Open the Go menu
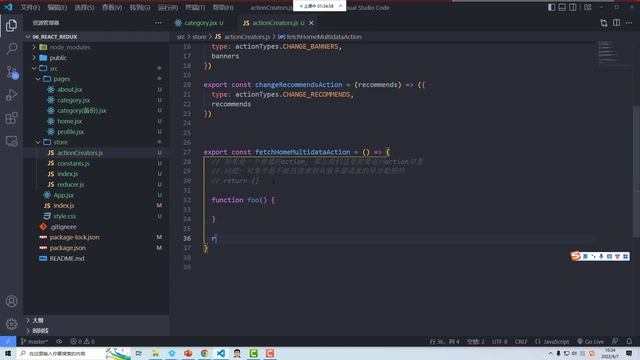640x360 pixels. coord(139,7)
